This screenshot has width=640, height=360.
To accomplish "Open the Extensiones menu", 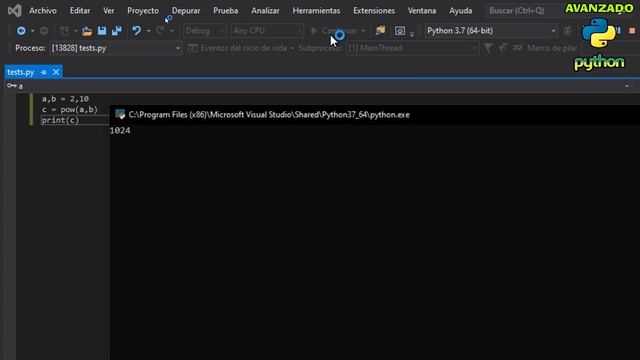I will (374, 11).
